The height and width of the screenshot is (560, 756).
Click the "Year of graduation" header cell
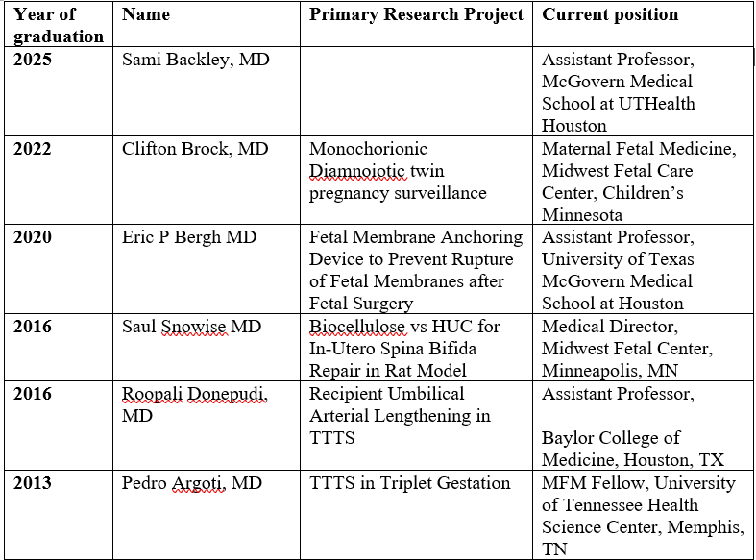coord(58,26)
